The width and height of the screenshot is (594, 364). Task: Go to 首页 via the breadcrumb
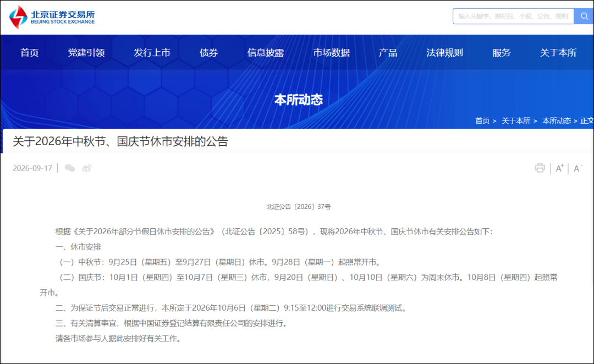(482, 121)
